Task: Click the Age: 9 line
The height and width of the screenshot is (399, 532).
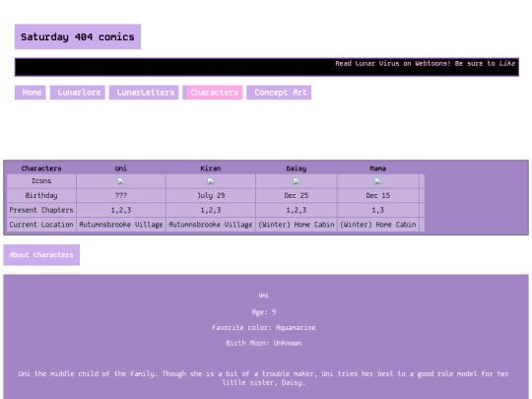Action: [x=264, y=312]
